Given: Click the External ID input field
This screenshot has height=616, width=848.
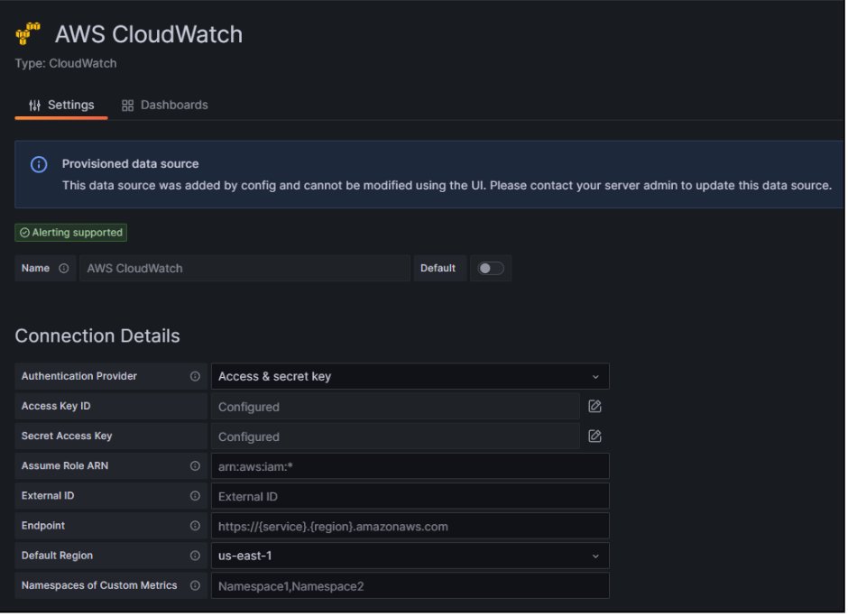Looking at the screenshot, I should 410,497.
